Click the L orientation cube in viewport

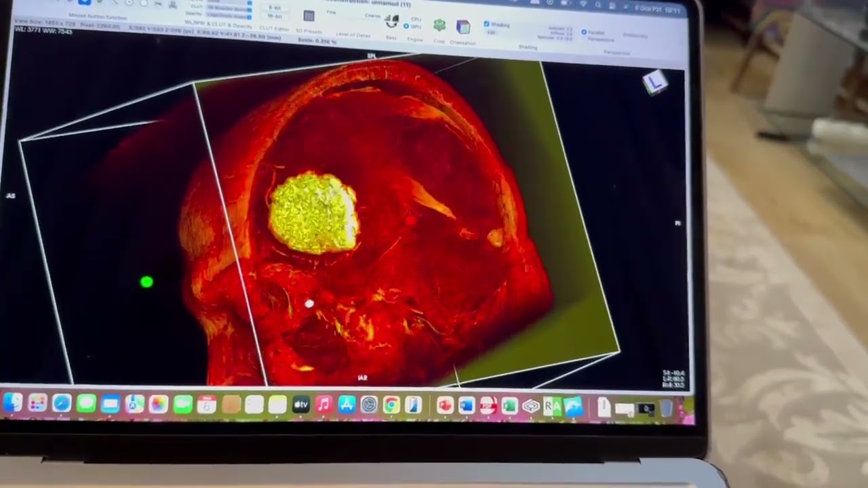pyautogui.click(x=654, y=83)
